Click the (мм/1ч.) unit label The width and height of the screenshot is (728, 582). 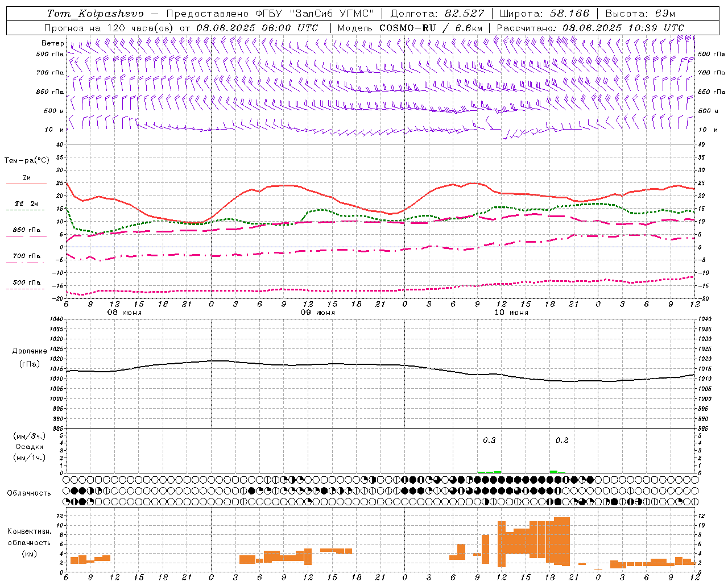[30, 458]
